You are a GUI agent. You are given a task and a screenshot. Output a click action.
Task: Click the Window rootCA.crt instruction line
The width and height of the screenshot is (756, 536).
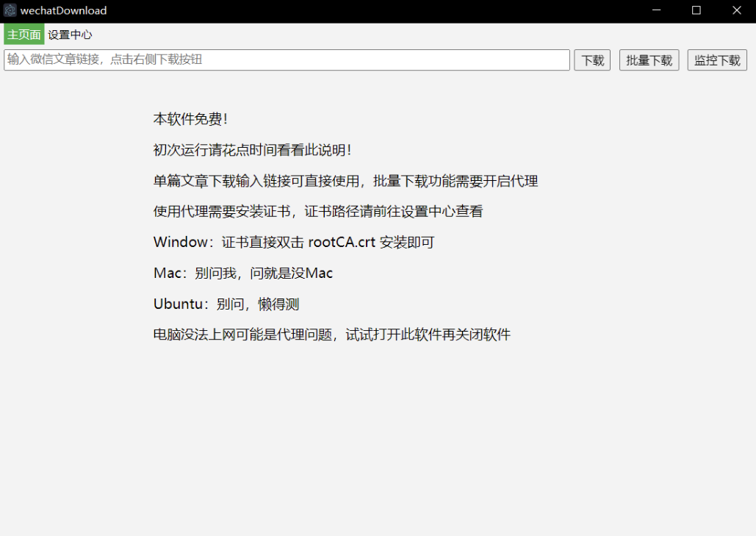click(x=293, y=243)
